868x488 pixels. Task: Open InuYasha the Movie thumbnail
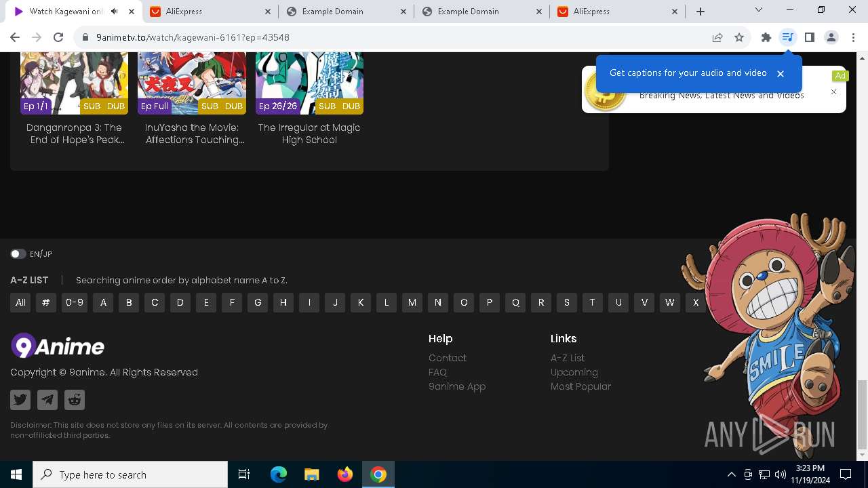tap(192, 83)
